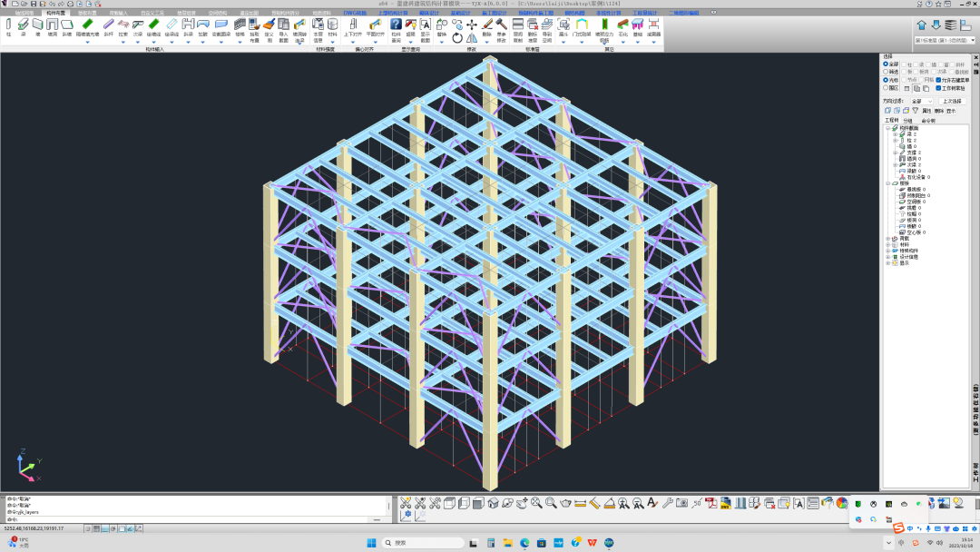Click the 楼梯 stairs tool icon
980x552 pixels.
240,24
